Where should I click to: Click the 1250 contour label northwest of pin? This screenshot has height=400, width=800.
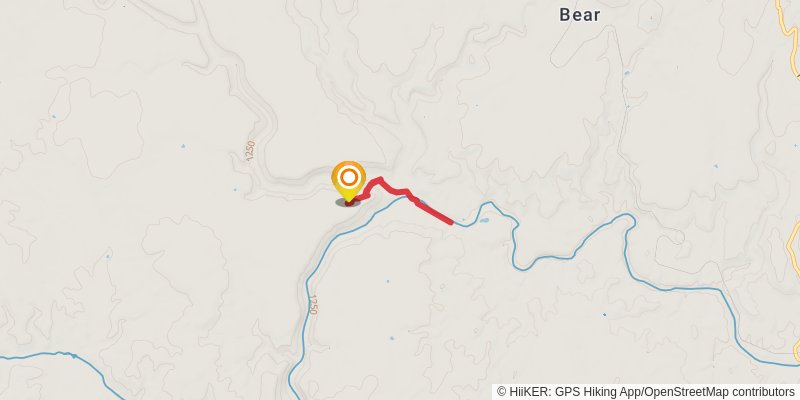(x=249, y=153)
